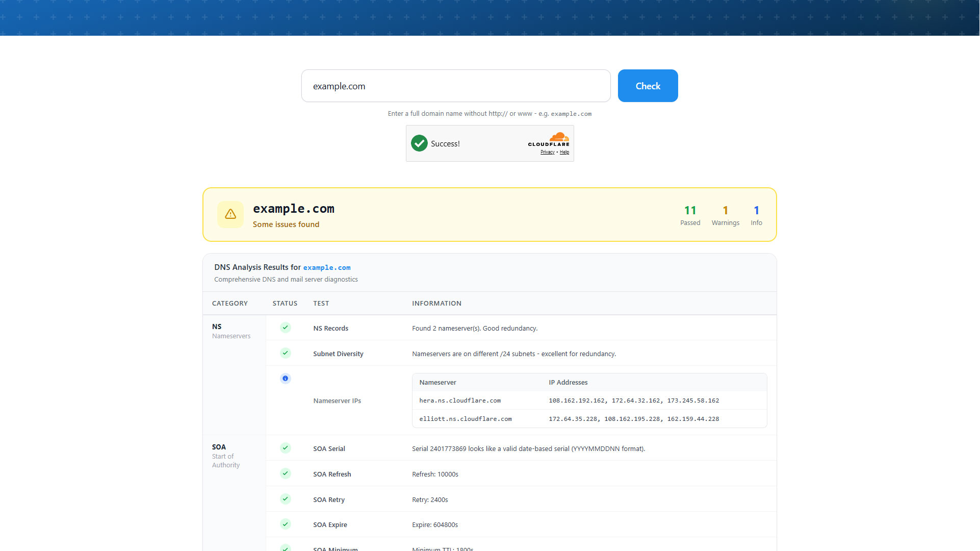The image size is (980, 551).
Task: Click the Cloudflare logo on the verification widget
Action: (x=549, y=141)
